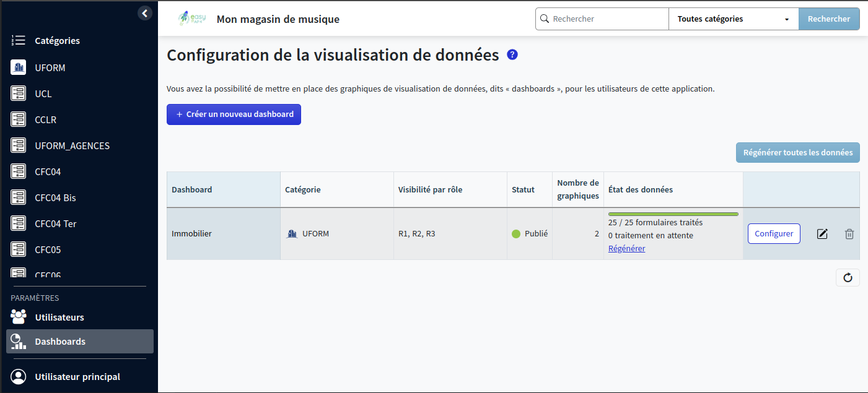This screenshot has width=868, height=393.
Task: Open the Configurer dialog for Immobilier
Action: click(x=774, y=233)
